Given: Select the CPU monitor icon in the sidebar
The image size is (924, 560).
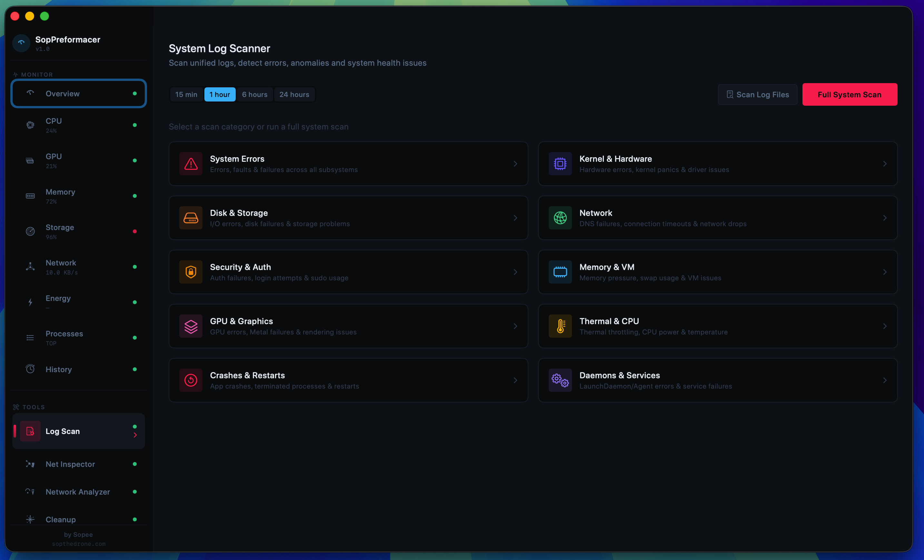Looking at the screenshot, I should point(30,125).
